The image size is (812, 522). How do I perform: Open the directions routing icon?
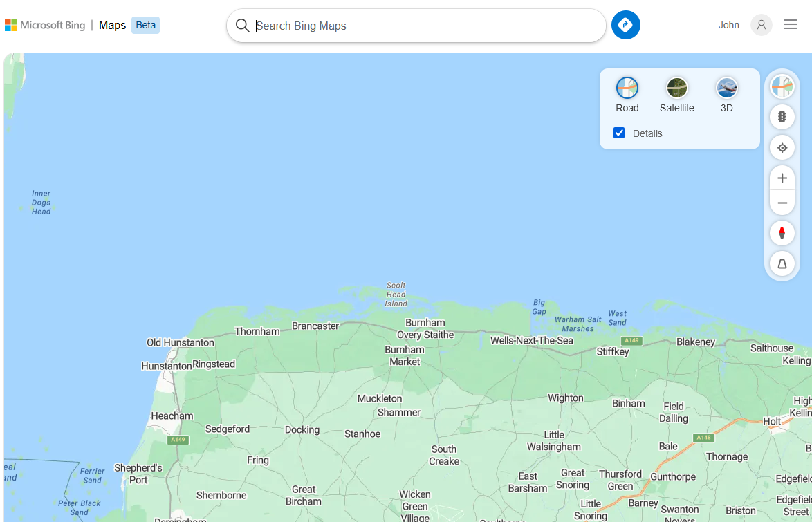pos(625,24)
